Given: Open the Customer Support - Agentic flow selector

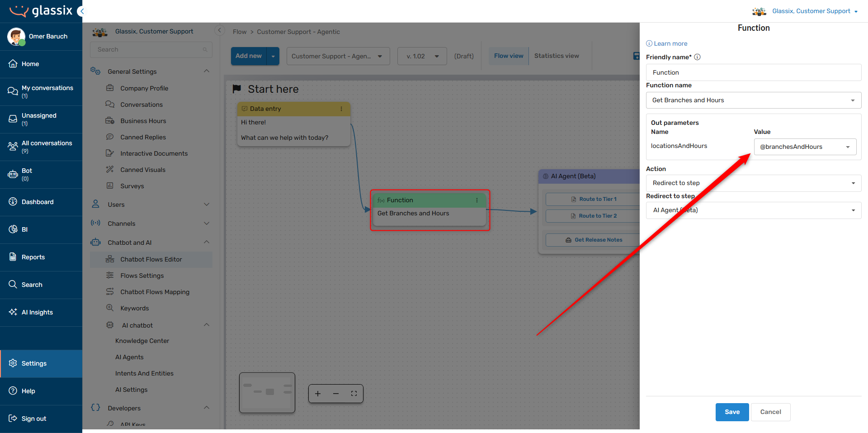Looking at the screenshot, I should (x=338, y=56).
